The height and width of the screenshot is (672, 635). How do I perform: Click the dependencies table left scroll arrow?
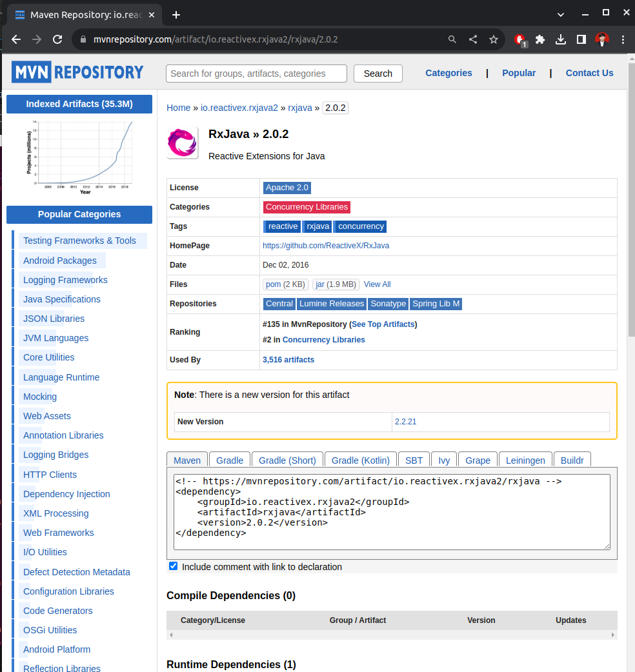(171, 635)
